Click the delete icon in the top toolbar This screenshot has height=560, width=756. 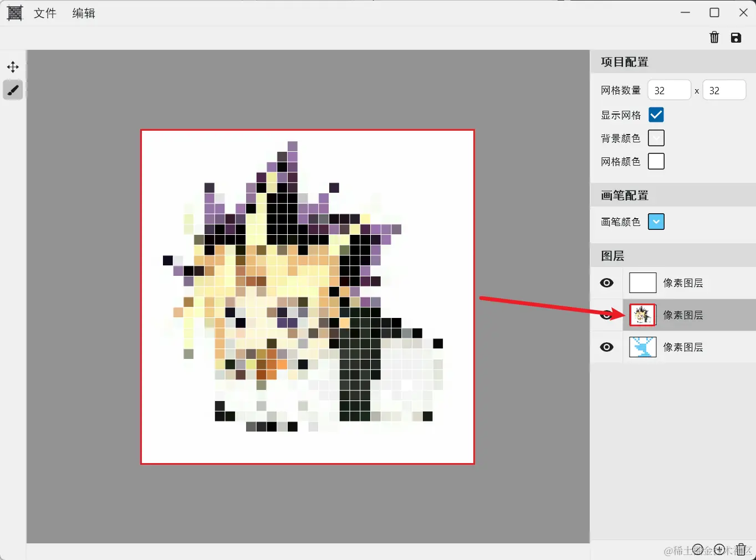coord(714,37)
